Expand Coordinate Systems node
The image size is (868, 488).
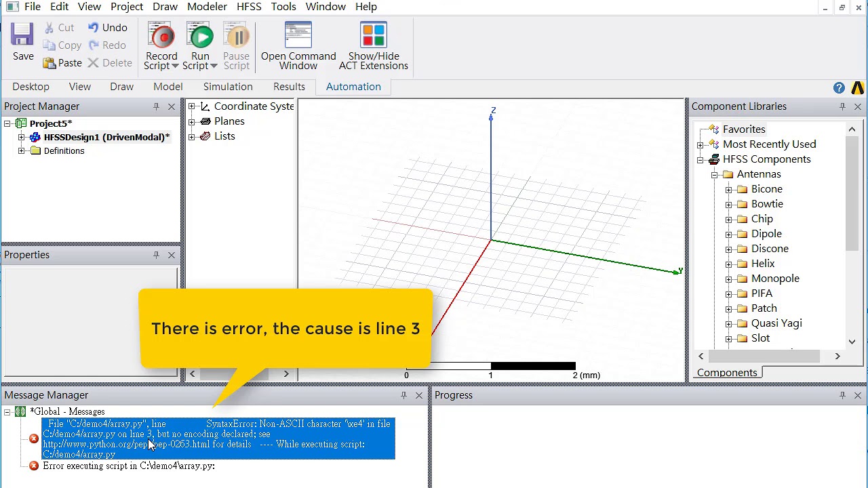tap(192, 106)
